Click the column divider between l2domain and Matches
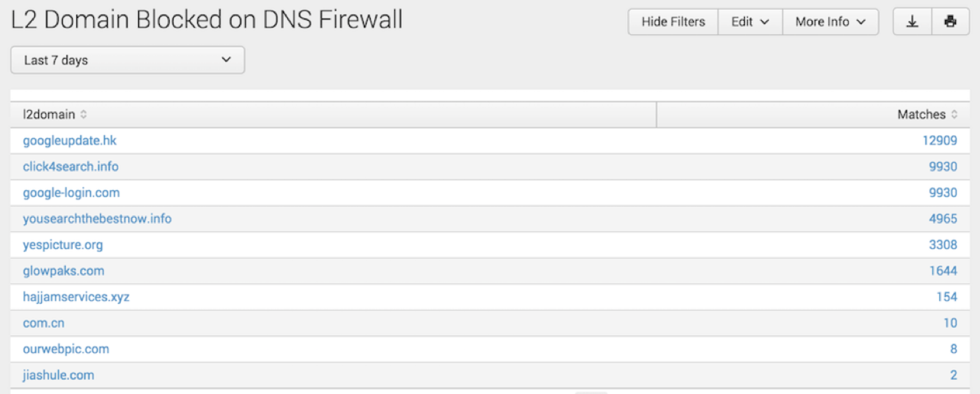The height and width of the screenshot is (394, 980). 657,114
